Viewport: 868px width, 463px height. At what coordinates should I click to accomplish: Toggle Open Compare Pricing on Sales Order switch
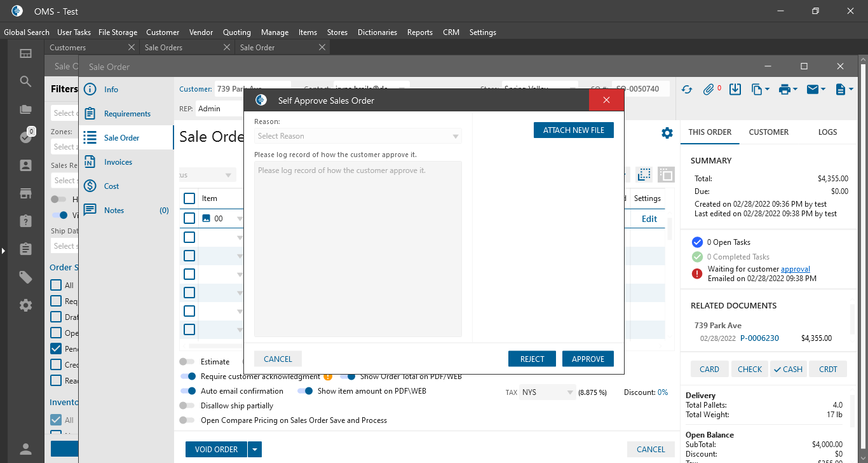click(x=187, y=420)
